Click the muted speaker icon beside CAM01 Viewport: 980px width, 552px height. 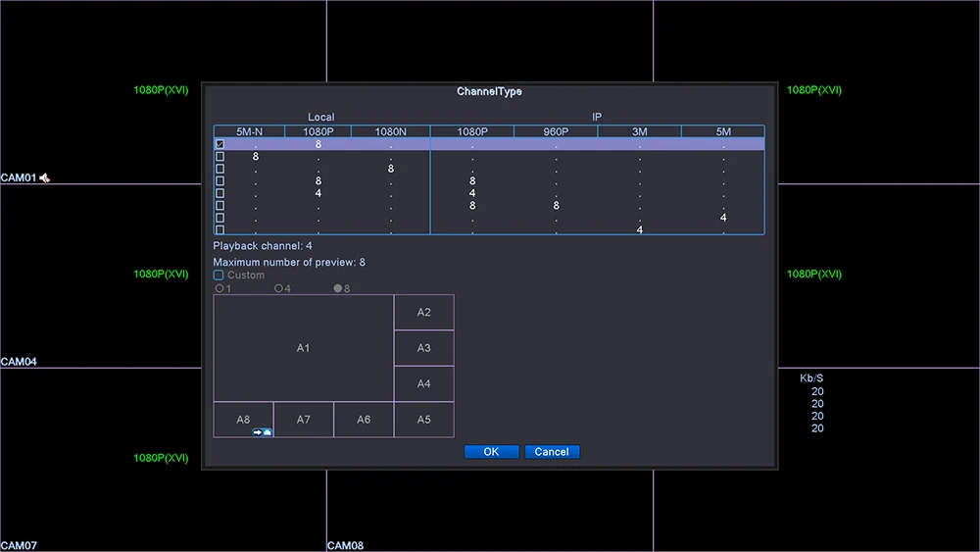coord(45,178)
